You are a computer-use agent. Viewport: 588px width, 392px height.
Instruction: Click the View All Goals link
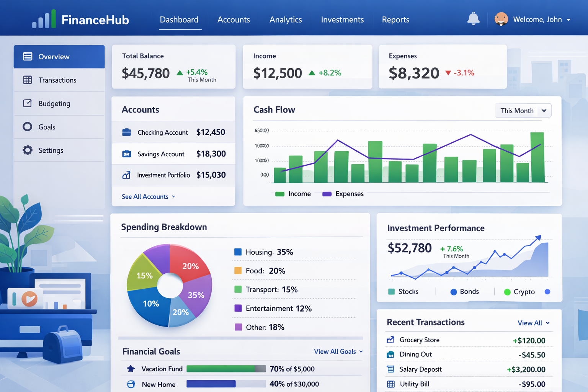337,351
